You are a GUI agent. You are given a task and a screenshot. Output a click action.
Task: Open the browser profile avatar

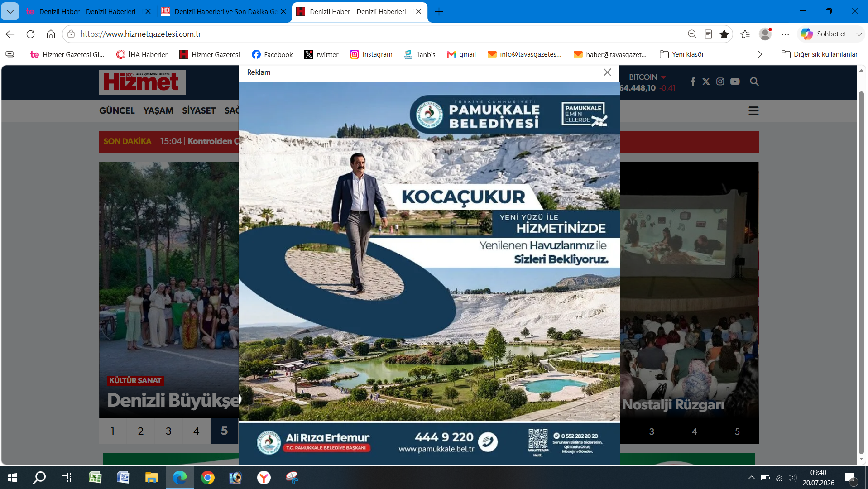(x=765, y=34)
